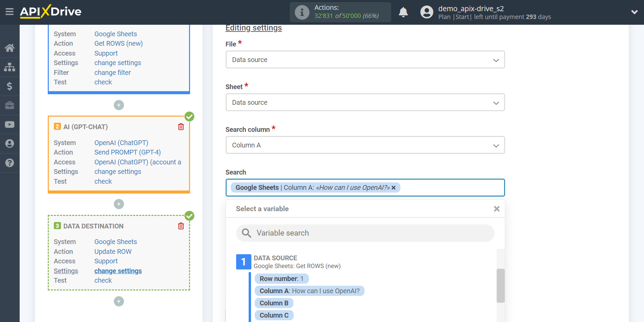
Task: Click Support access in Data Source
Action: point(106,53)
